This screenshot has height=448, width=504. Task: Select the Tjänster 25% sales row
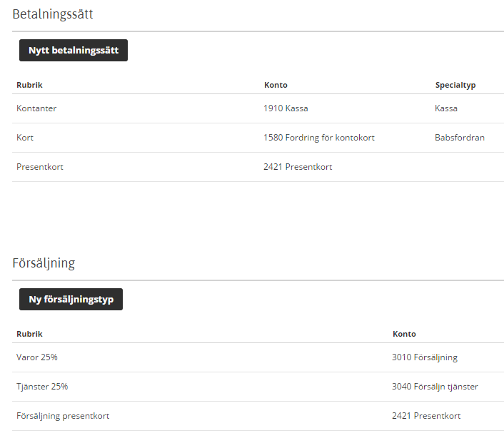point(42,387)
